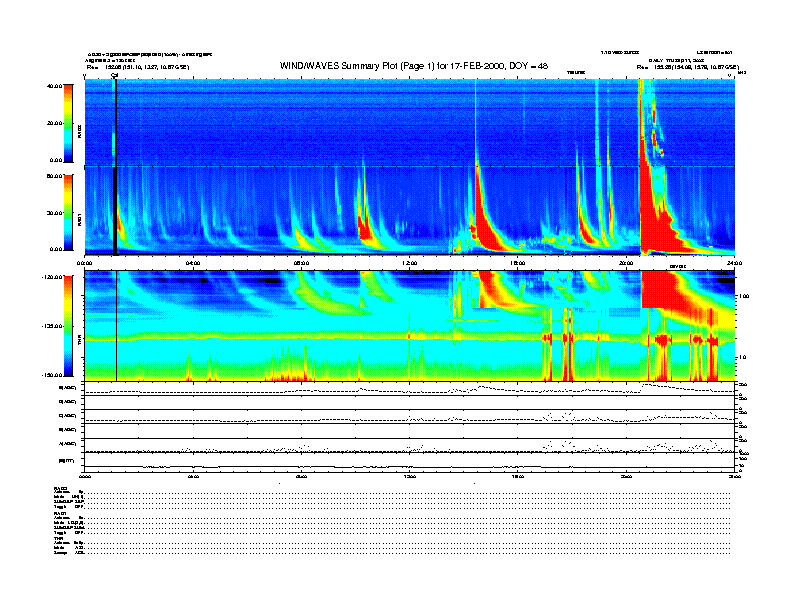Click the yellow-green horizontal band in the TNR spectrogram
The image size is (792, 612).
coord(409,336)
